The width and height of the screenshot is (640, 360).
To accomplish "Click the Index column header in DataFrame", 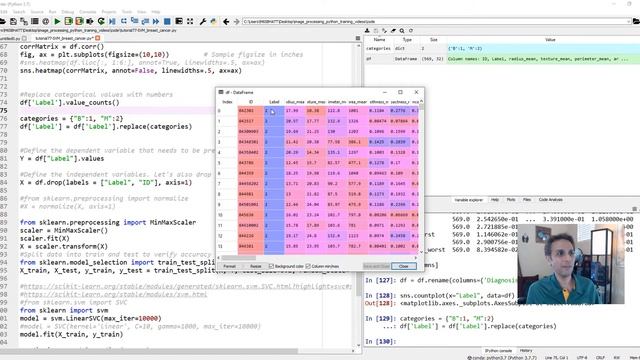I will tap(227, 102).
